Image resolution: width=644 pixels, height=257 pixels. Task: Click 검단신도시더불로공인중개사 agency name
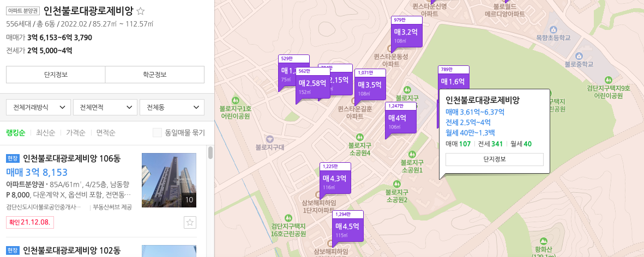click(44, 207)
